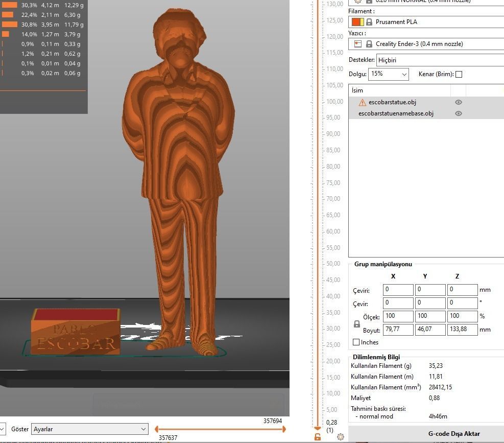The image size is (504, 443).
Task: Click the right handle of the horizontal move slider
Action: (x=284, y=429)
